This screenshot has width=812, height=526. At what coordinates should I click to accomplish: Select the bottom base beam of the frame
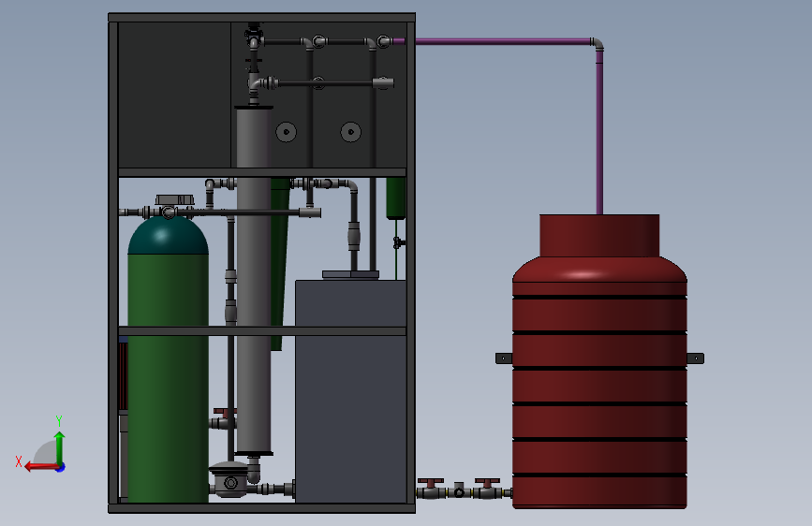point(261,508)
